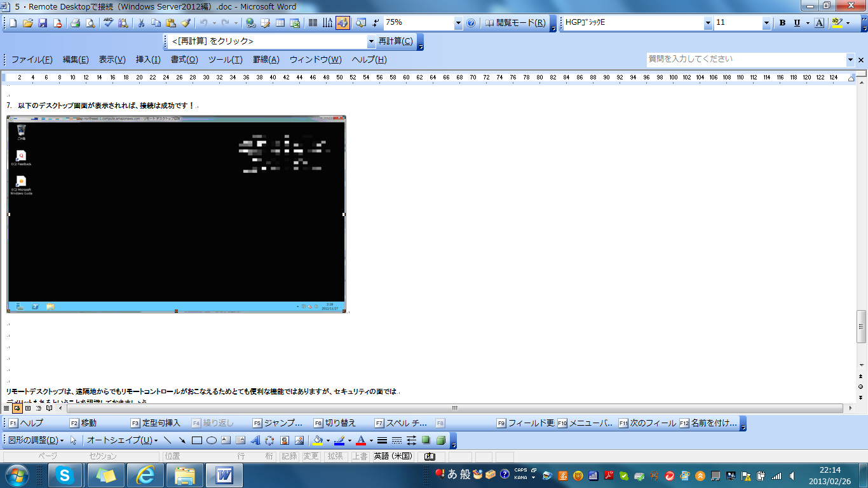The height and width of the screenshot is (488, 868).
Task: Click the Reading Mode (閲覧モード) button
Action: coord(515,23)
